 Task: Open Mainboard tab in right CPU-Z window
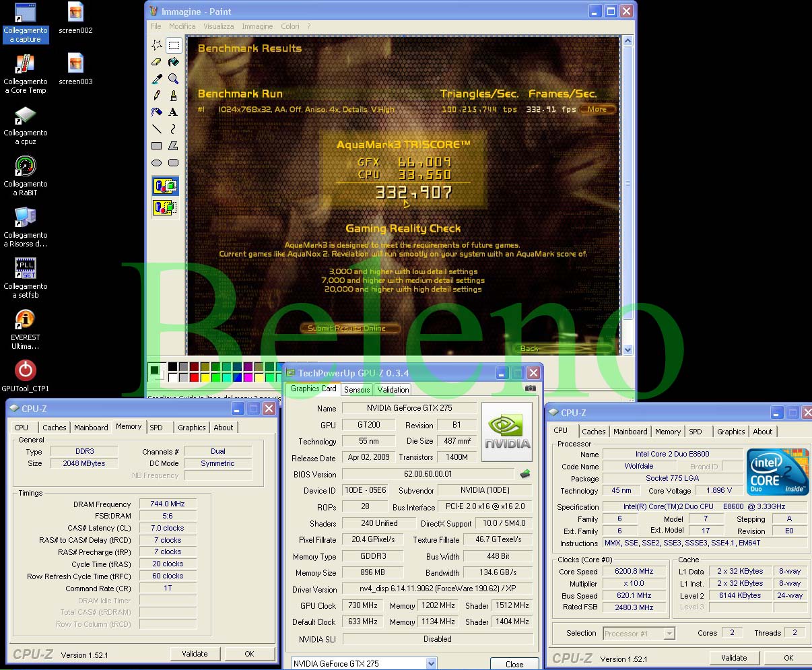point(630,432)
